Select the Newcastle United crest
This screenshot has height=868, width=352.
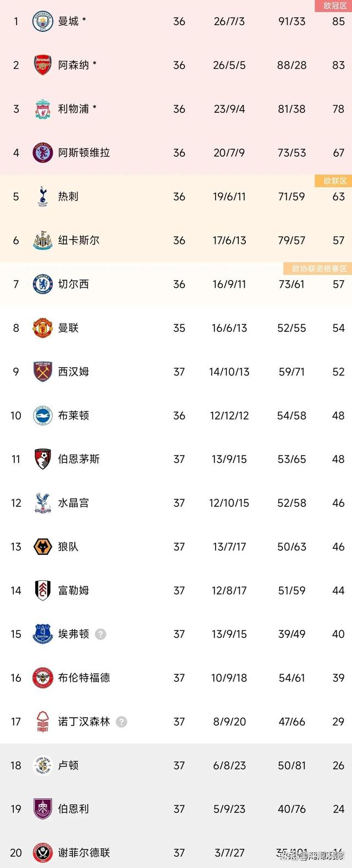click(x=42, y=240)
